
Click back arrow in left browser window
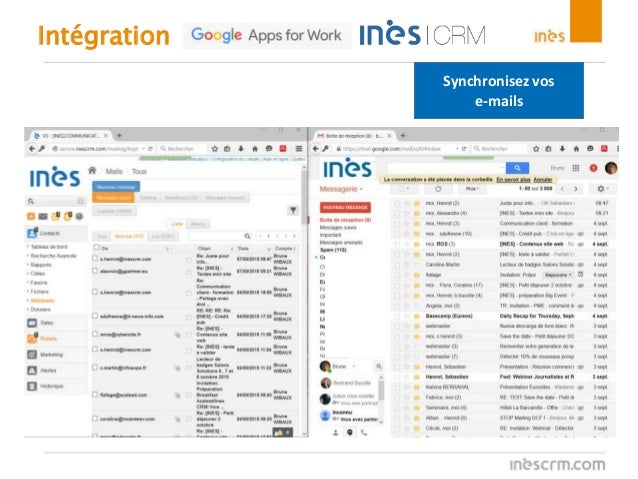32,149
